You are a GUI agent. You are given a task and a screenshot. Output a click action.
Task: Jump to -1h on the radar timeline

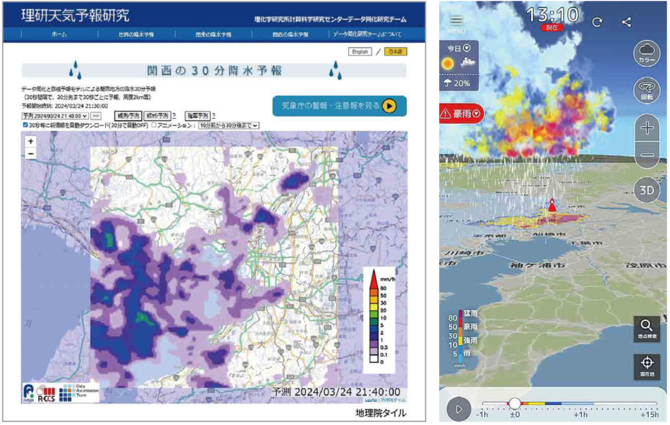(x=482, y=414)
